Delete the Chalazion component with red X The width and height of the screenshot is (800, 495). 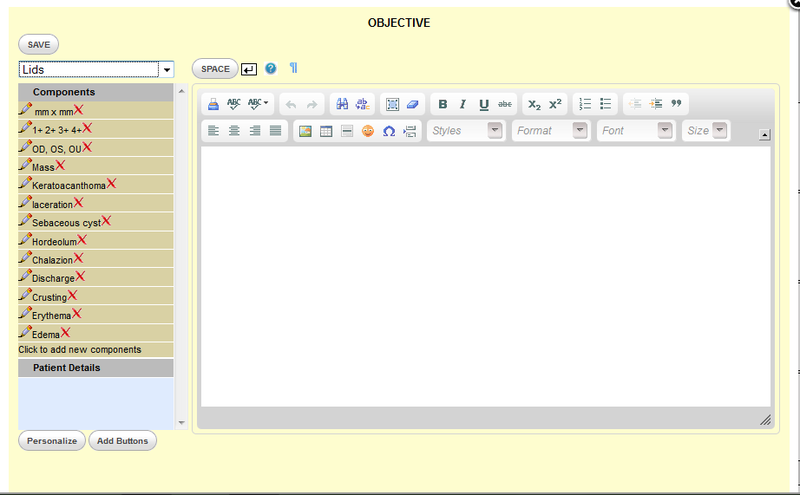pyautogui.click(x=78, y=258)
